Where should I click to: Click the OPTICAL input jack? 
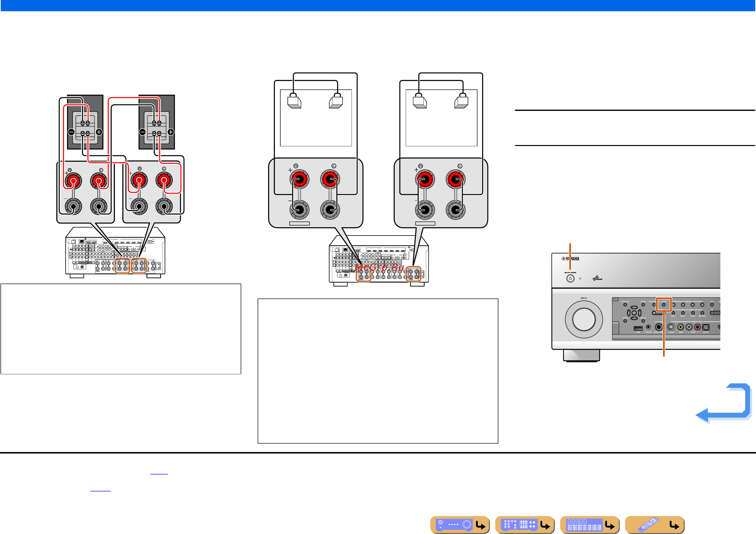point(706,327)
